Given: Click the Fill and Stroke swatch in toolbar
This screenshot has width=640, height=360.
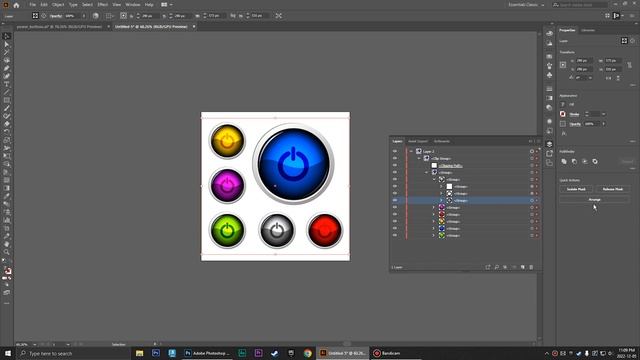Looking at the screenshot, I should (x=7, y=271).
